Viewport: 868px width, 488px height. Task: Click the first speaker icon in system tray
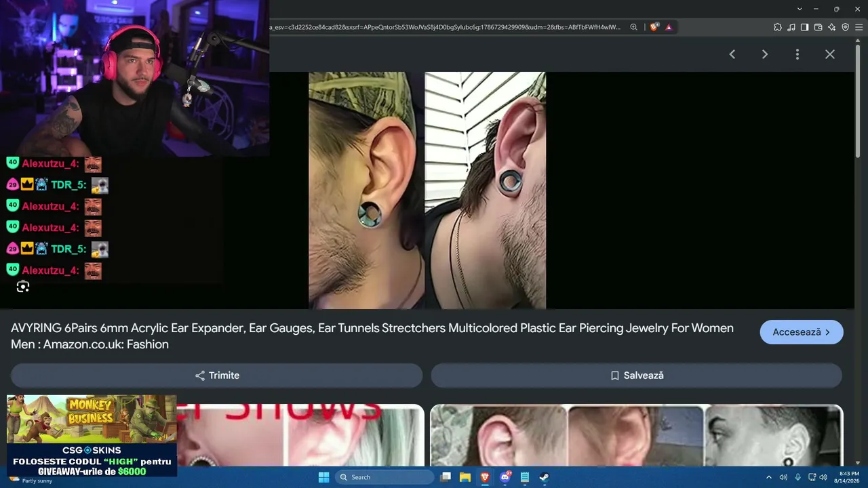tap(783, 477)
